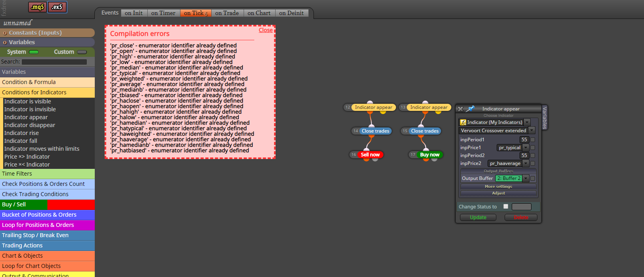Expand the More settings section

498,186
